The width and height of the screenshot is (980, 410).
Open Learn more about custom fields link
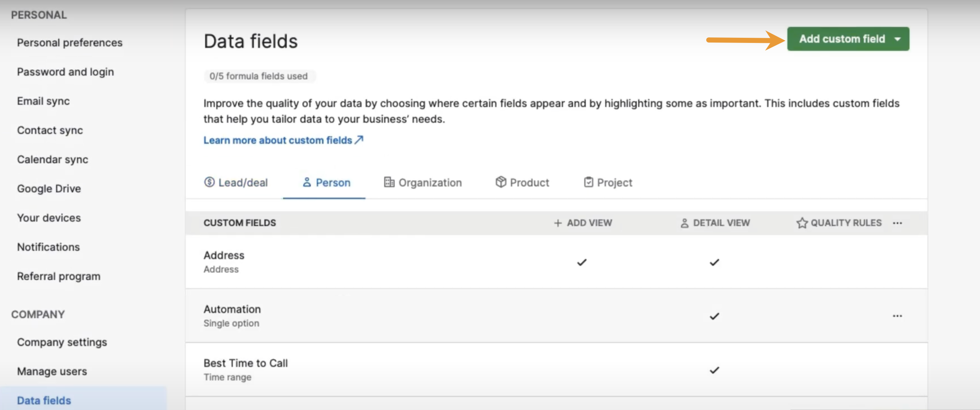coord(283,140)
